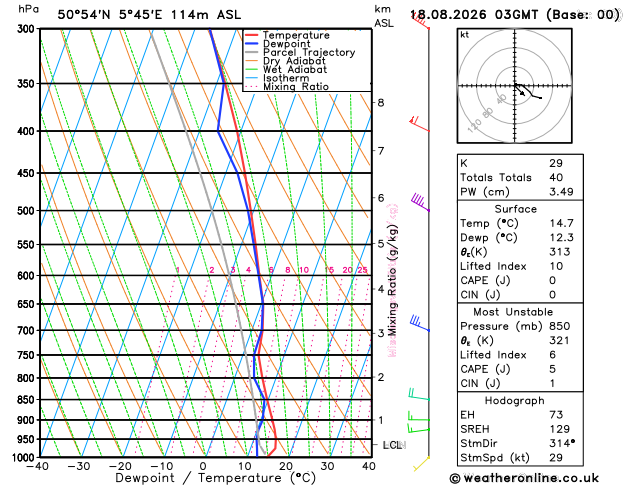629x486 pixels.
Task: Click the 'Surface' section header
Action: (515, 209)
